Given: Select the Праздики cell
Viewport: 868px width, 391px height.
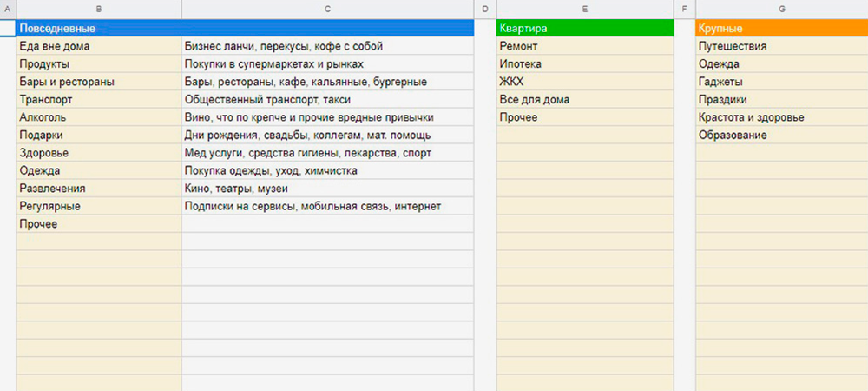Looking at the screenshot, I should [782, 100].
